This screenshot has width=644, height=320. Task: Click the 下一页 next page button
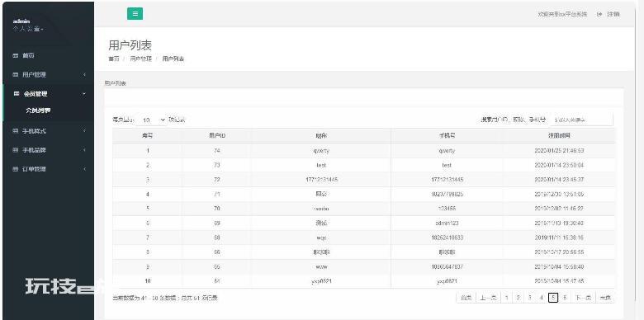pyautogui.click(x=583, y=298)
